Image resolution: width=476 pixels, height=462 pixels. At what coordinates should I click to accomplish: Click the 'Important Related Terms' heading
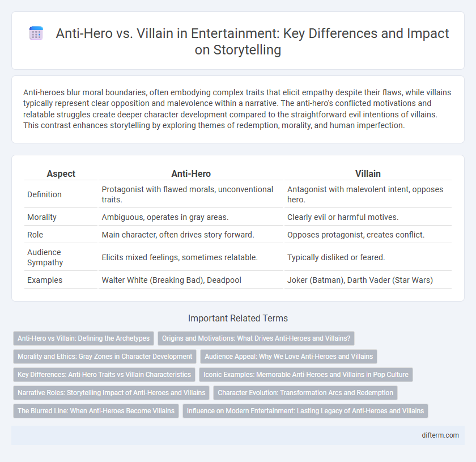point(237,319)
